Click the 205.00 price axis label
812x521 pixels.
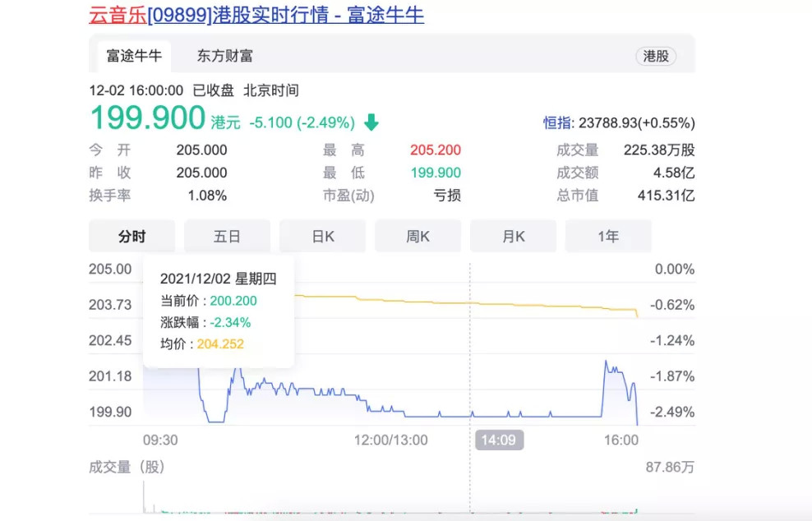[110, 270]
